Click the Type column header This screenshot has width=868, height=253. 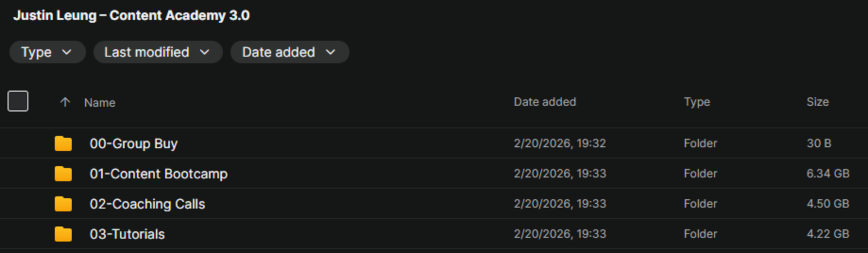(697, 102)
